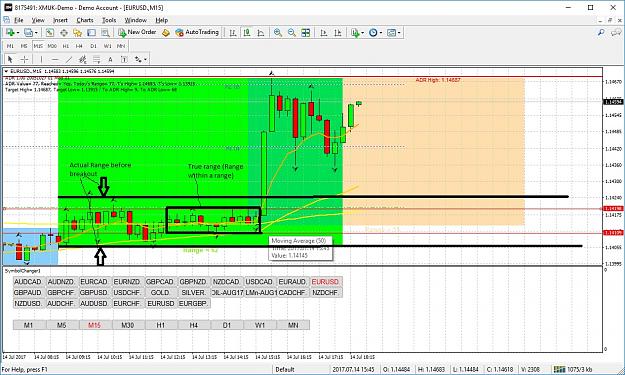Viewport: 625px width, 375px height.
Task: Click the Default profile in status bar
Action: click(x=285, y=369)
